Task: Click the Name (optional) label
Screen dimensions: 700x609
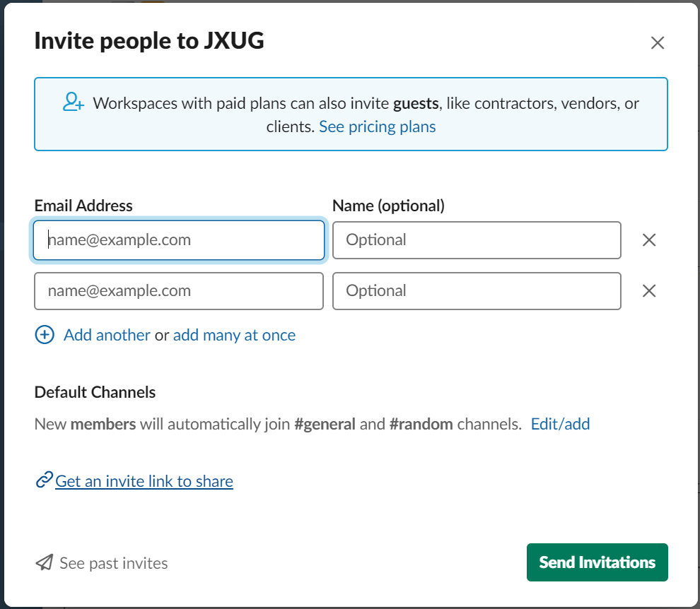Action: coord(388,206)
